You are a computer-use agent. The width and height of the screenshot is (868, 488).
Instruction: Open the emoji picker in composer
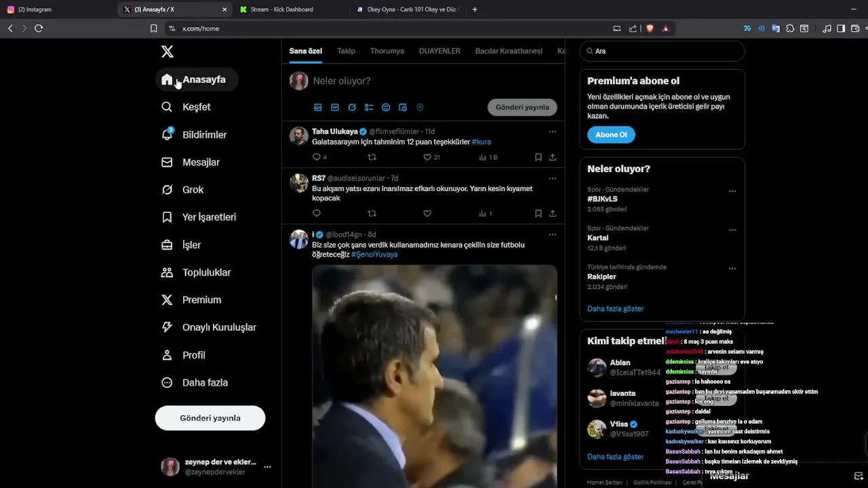pos(386,107)
